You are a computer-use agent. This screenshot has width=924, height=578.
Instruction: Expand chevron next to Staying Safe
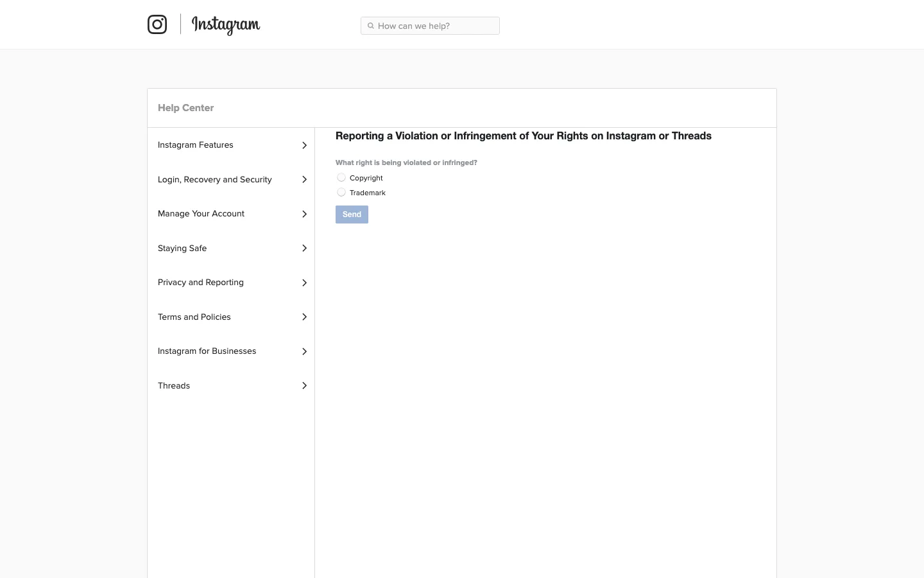[x=304, y=248]
